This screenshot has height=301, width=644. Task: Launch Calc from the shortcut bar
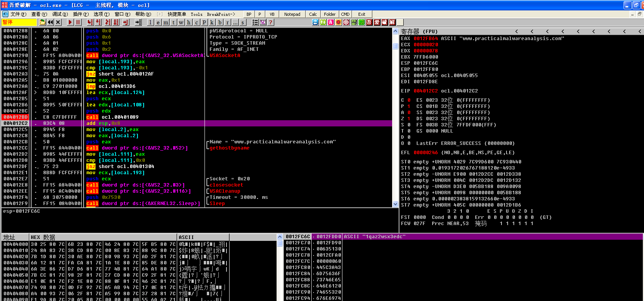pyautogui.click(x=313, y=14)
